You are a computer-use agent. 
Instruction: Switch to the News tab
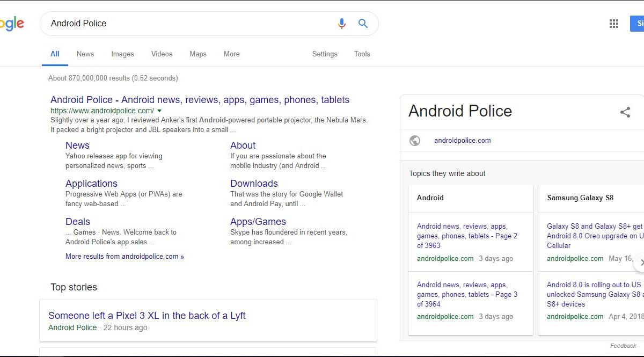point(85,54)
